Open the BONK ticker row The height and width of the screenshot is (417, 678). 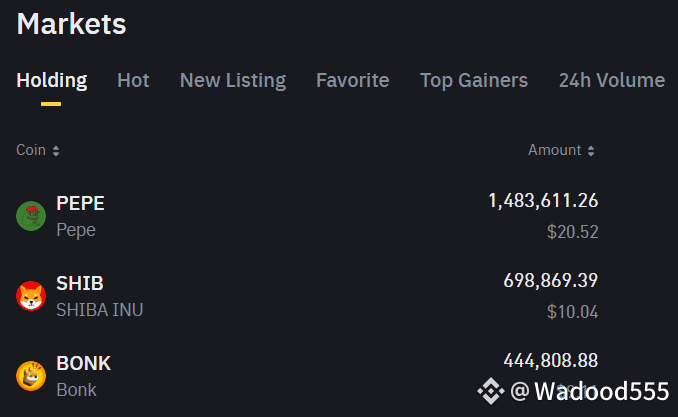(x=83, y=363)
